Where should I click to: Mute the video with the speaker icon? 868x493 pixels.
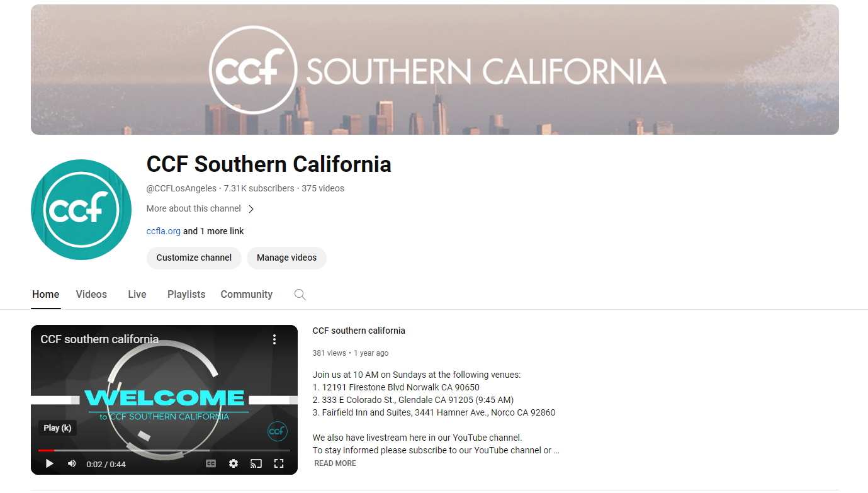(72, 463)
